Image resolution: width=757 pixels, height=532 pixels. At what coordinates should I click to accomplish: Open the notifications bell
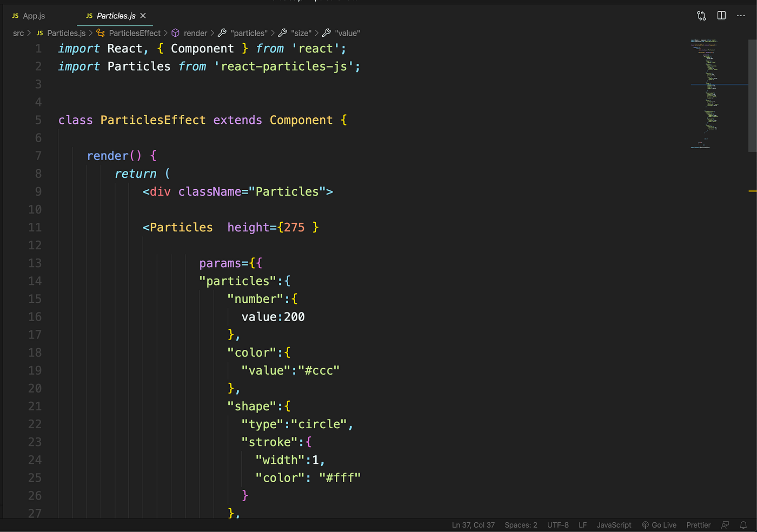744,524
